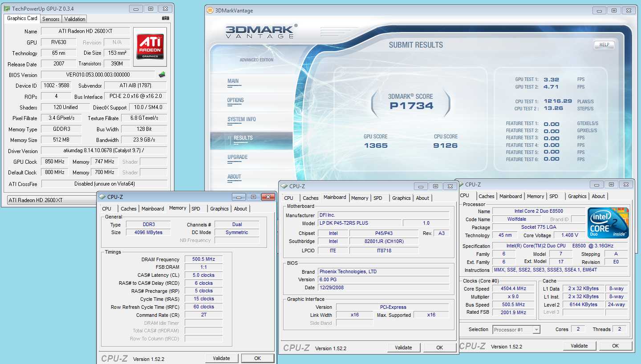641x364 pixels.
Task: Open the MAIN section in 3DMark Vantage
Action: click(233, 81)
